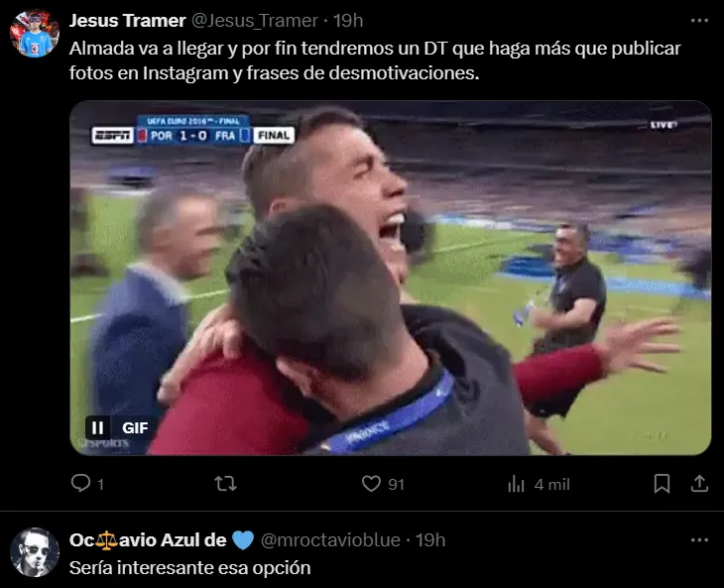This screenshot has width=724, height=588.
Task: Click the 19h timestamp on Octavio's reply
Action: click(x=430, y=540)
